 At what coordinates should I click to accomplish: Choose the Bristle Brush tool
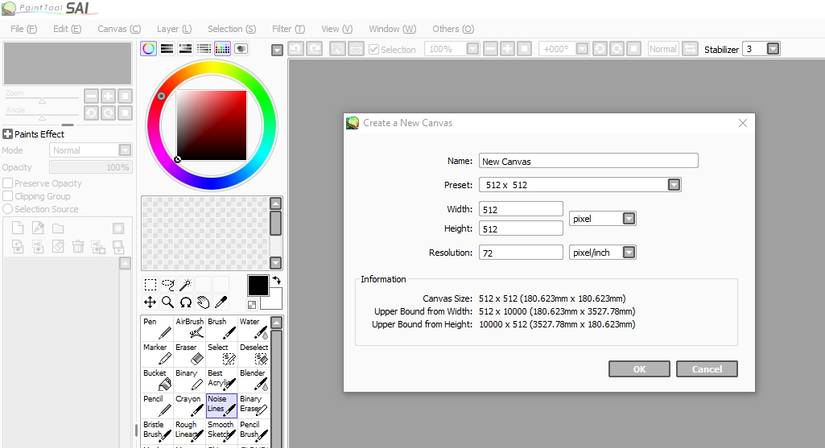157,431
